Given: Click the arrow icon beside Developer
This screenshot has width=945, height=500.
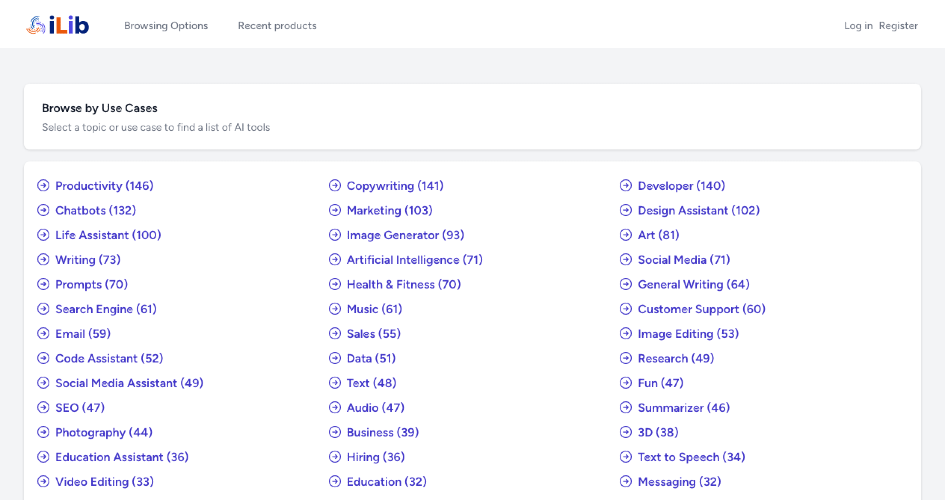Looking at the screenshot, I should click(626, 186).
